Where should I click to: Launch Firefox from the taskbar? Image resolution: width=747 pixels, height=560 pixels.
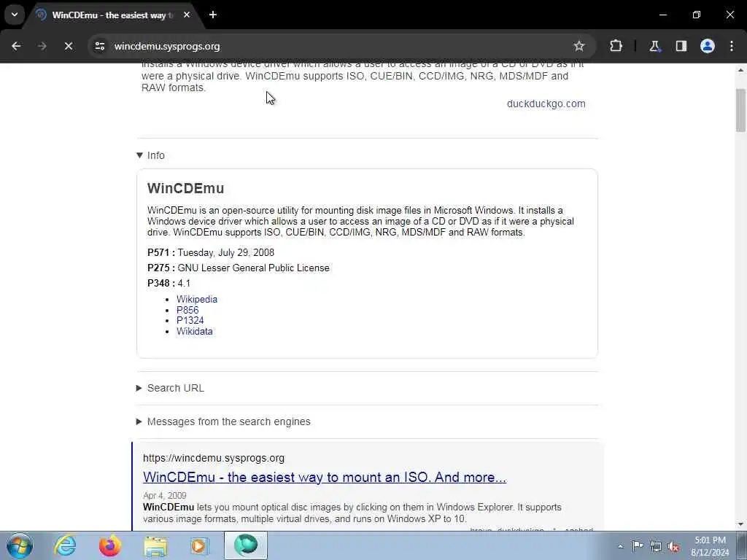(109, 545)
